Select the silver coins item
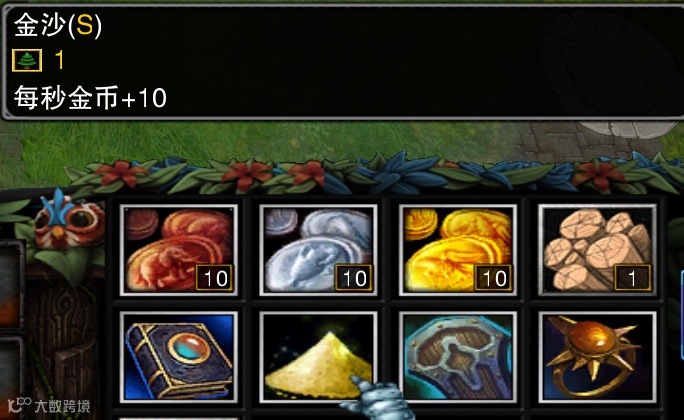 tap(318, 250)
